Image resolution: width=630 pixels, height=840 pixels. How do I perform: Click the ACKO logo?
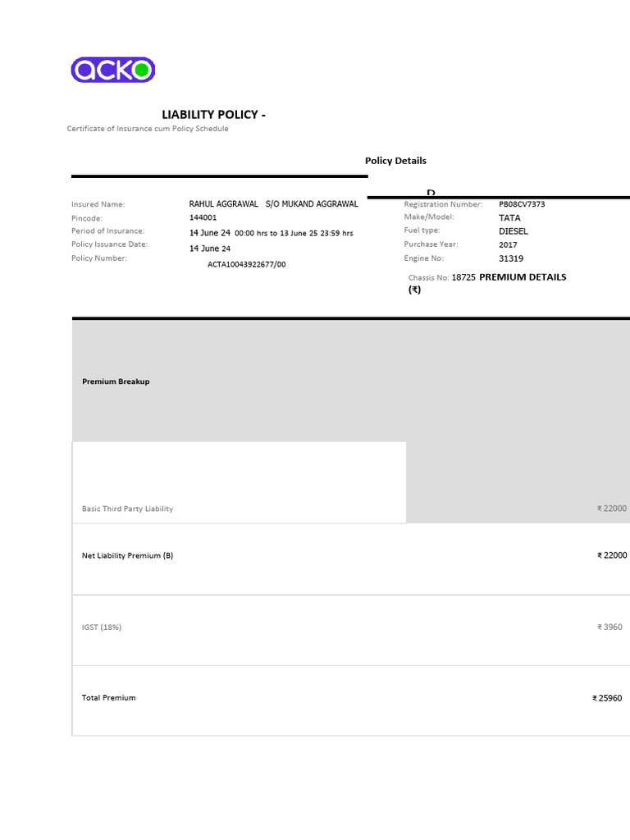pyautogui.click(x=113, y=70)
